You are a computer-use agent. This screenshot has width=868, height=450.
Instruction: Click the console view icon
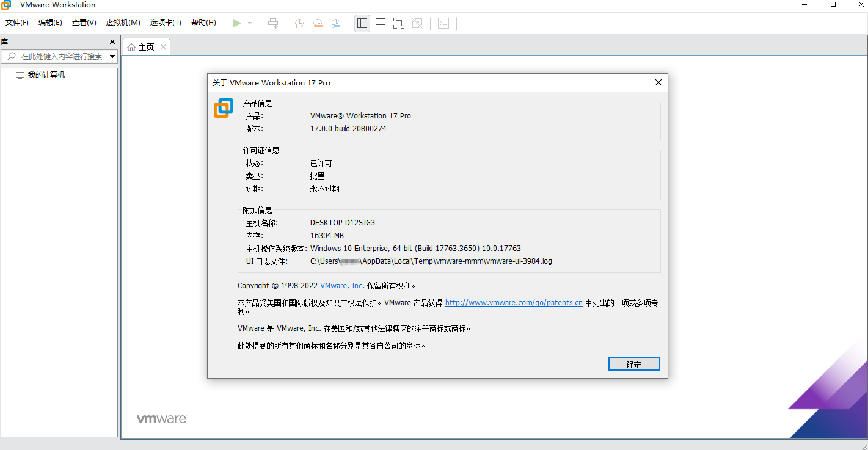click(x=443, y=23)
